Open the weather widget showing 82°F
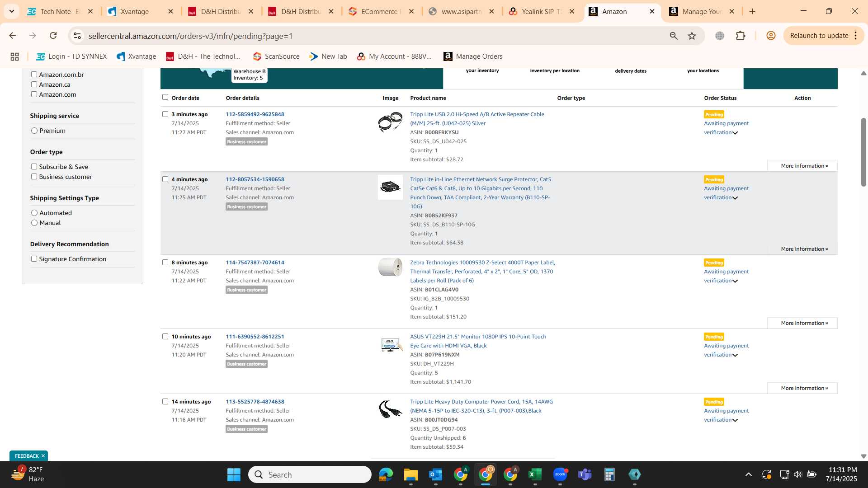The image size is (868, 488). tap(28, 474)
